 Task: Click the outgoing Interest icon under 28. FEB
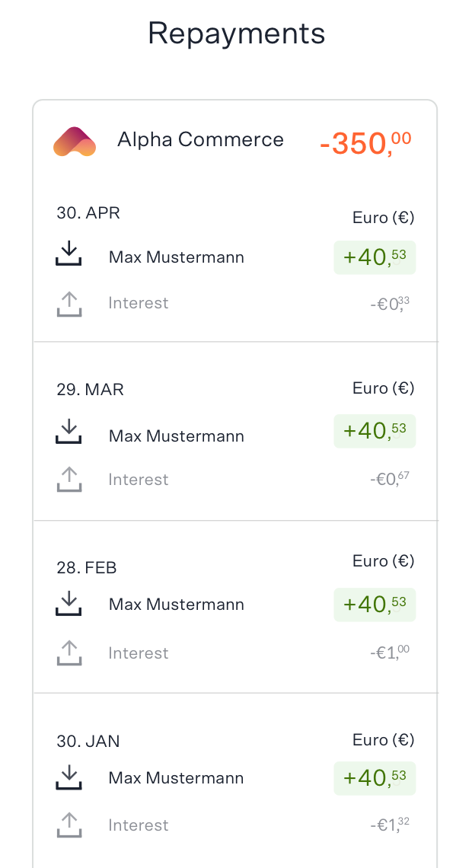coord(69,653)
